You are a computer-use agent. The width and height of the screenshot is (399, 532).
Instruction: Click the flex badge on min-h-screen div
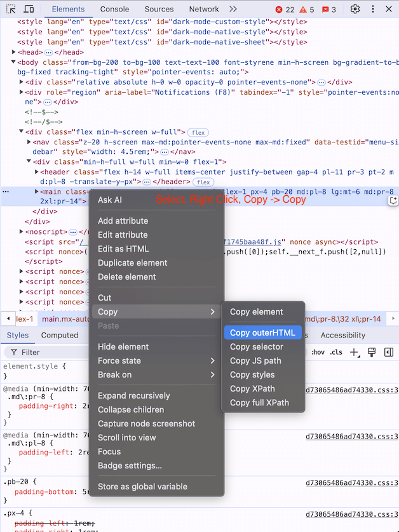click(x=198, y=133)
